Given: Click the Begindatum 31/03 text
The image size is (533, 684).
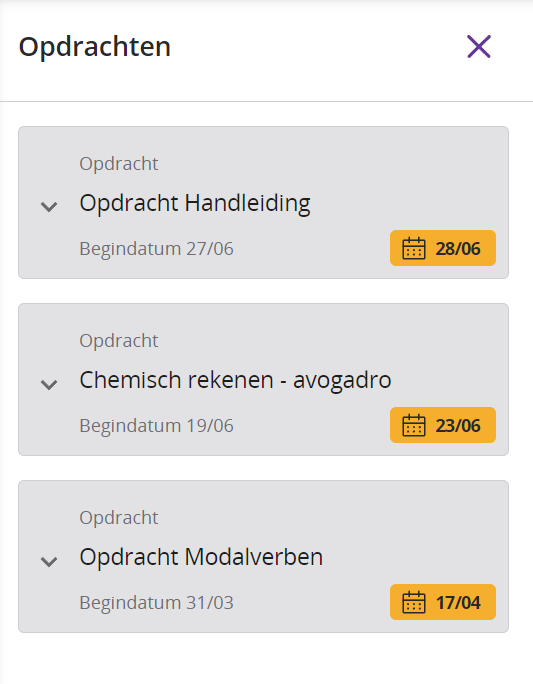Looking at the screenshot, I should [x=157, y=603].
